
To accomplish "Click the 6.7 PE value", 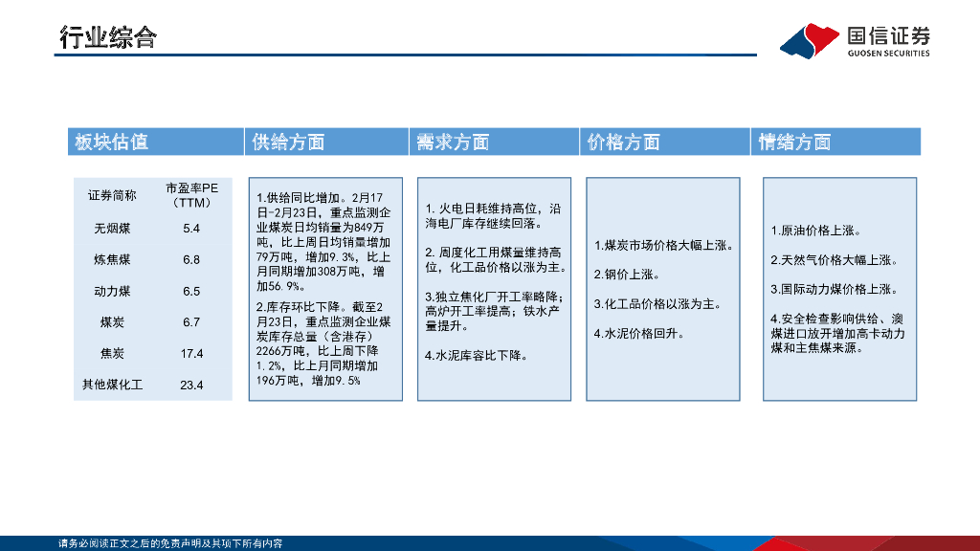I will [191, 322].
